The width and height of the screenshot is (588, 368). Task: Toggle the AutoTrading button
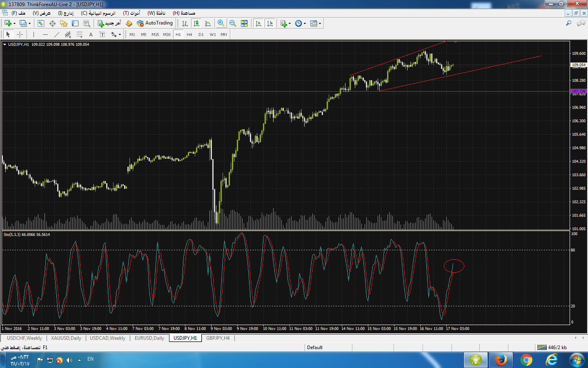[x=155, y=23]
